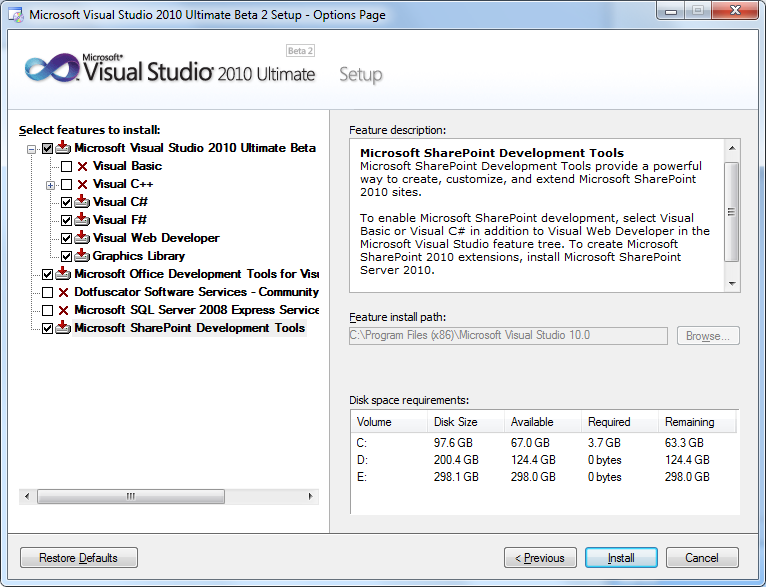The width and height of the screenshot is (766, 587).
Task: Click the D: volume row
Action: 544,460
